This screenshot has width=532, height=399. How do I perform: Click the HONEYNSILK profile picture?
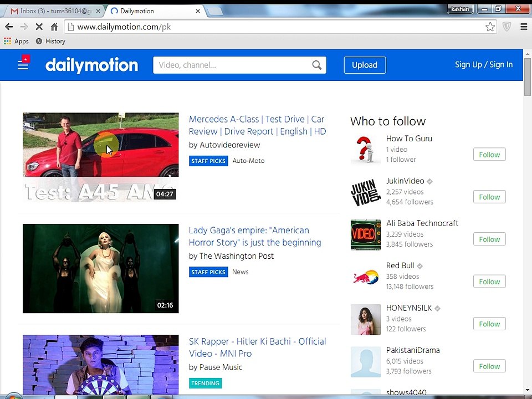point(365,320)
